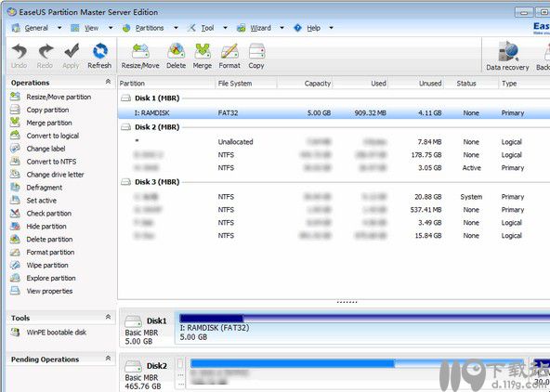Select the Unallocated space row
Viewport: 550px width, 392px height.
point(334,142)
